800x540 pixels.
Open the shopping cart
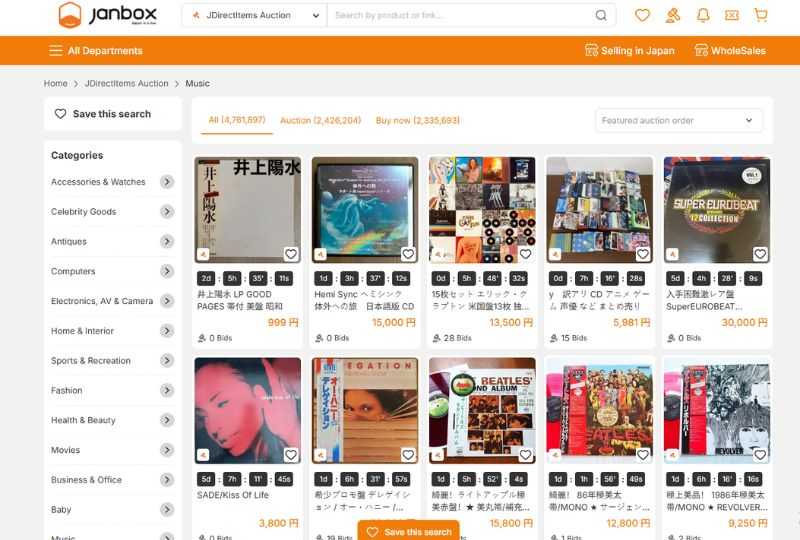point(761,15)
